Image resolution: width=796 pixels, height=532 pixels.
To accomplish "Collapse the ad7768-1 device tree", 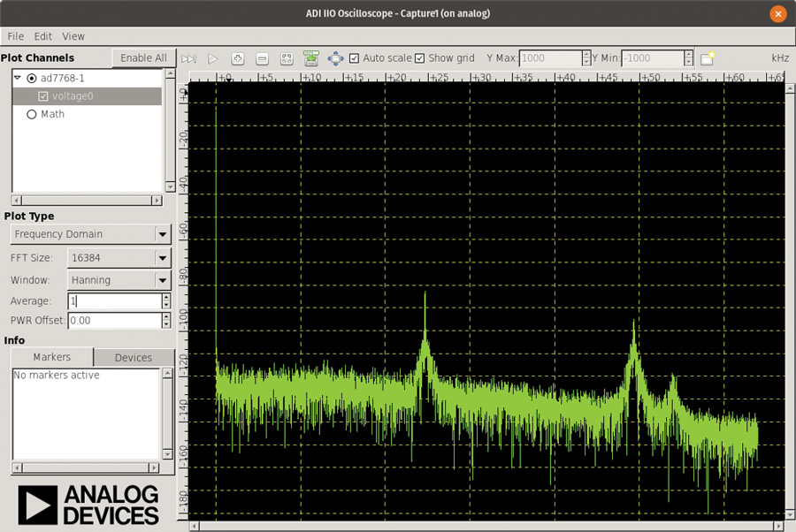I will 18,78.
